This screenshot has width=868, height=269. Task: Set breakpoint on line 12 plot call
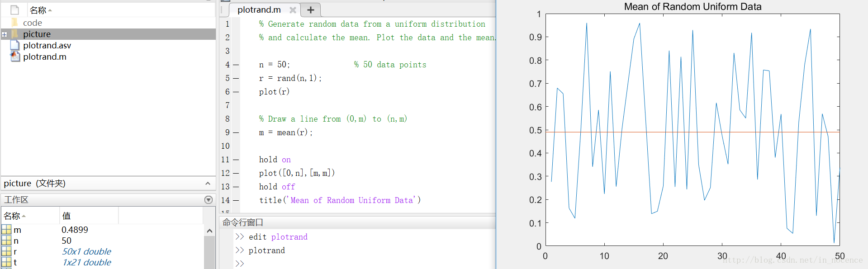click(236, 173)
